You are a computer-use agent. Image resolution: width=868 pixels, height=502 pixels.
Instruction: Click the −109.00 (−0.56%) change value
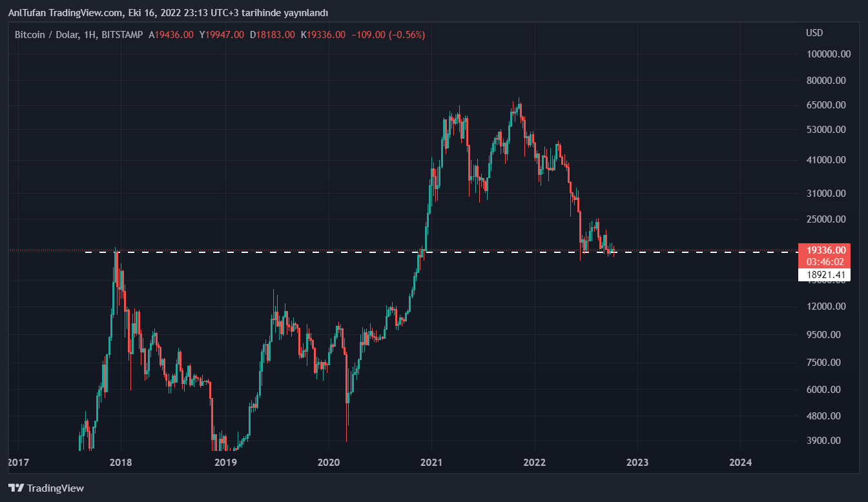387,35
